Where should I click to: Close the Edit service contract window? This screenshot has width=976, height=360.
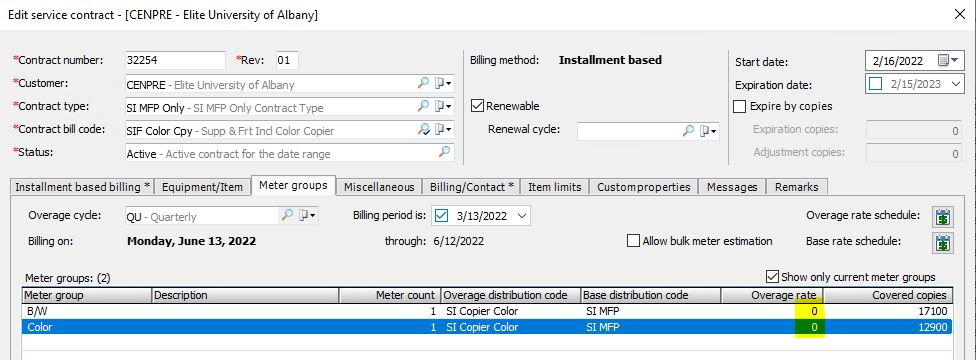click(960, 14)
